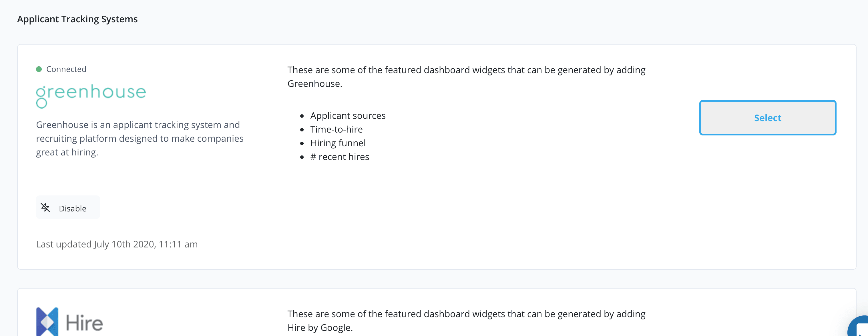Click the Hire by Google logo icon
868x336 pixels.
click(47, 321)
